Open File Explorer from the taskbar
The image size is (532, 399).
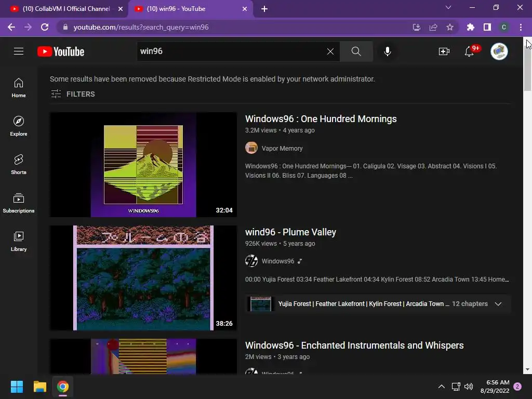click(x=39, y=387)
